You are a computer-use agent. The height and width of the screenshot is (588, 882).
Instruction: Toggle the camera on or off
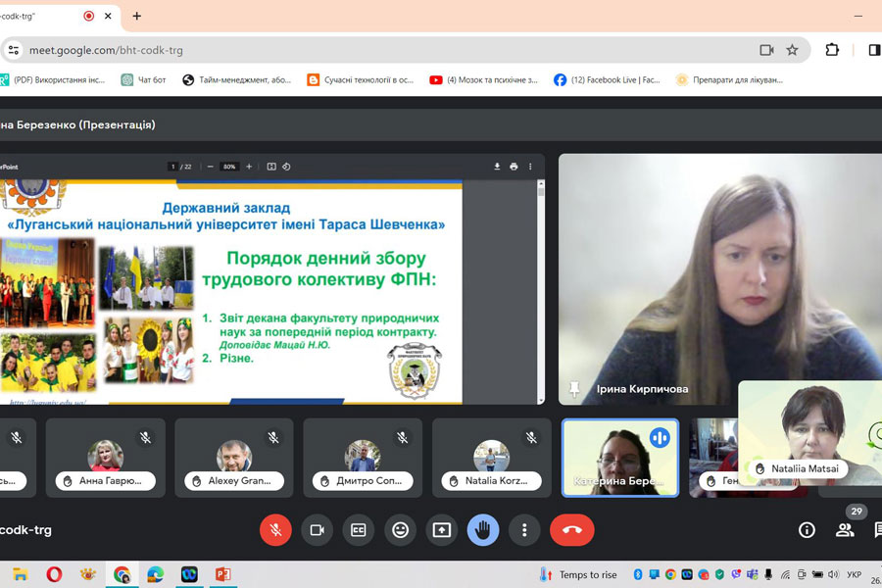(x=317, y=530)
